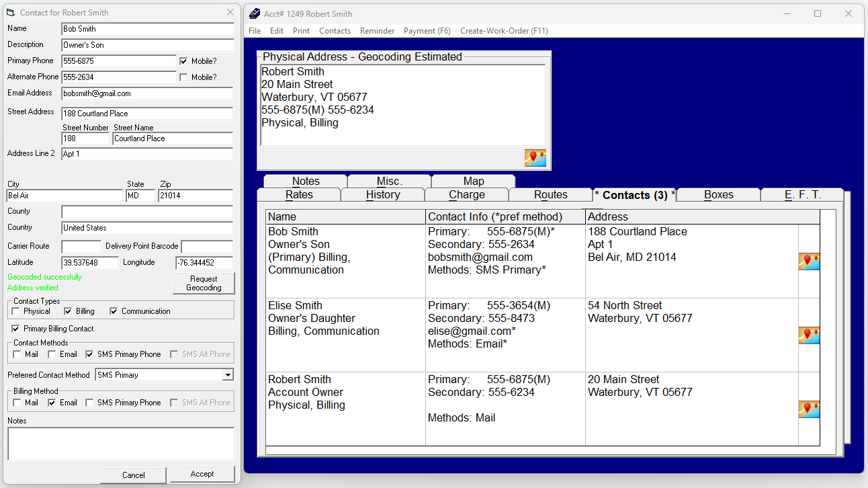Viewport: 868px width, 488px height.
Task: Click the City field containing Bel Air
Action: click(x=64, y=196)
